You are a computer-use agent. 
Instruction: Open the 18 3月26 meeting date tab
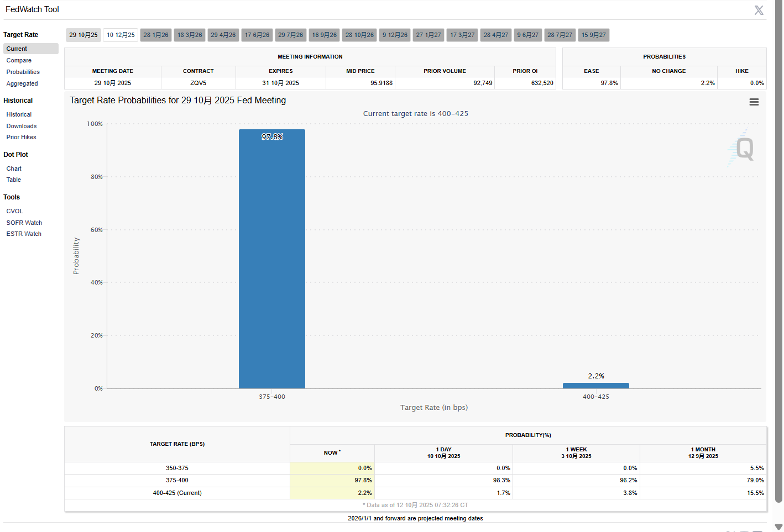(x=190, y=35)
